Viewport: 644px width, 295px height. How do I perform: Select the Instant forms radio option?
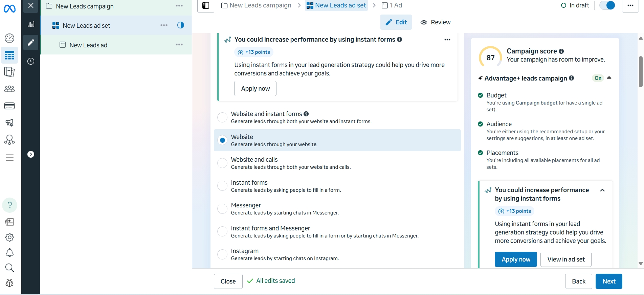point(222,186)
